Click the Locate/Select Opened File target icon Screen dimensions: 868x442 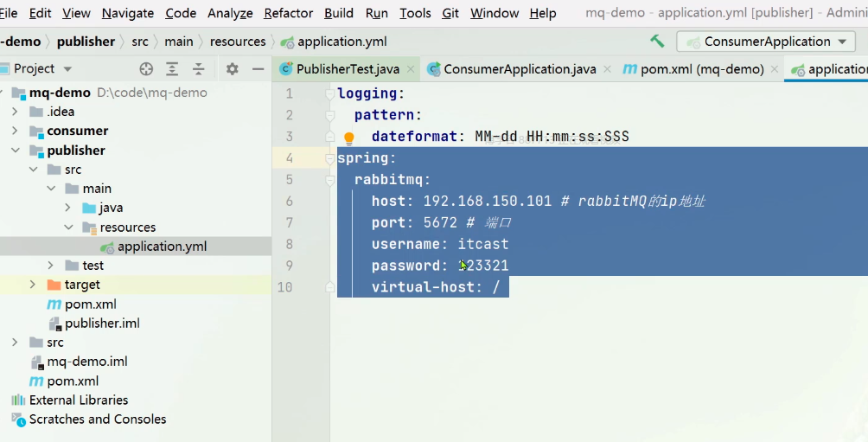[146, 68]
